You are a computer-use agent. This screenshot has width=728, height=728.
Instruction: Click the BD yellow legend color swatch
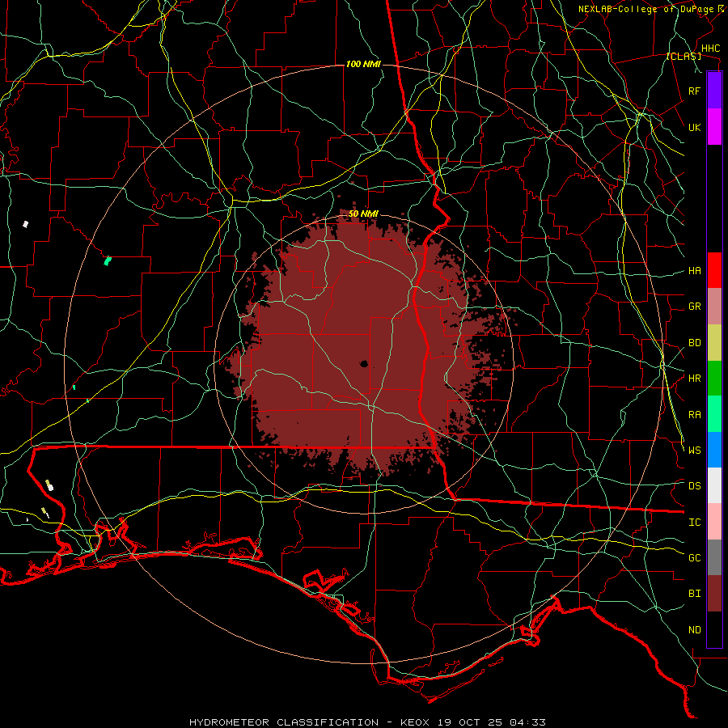tap(714, 343)
